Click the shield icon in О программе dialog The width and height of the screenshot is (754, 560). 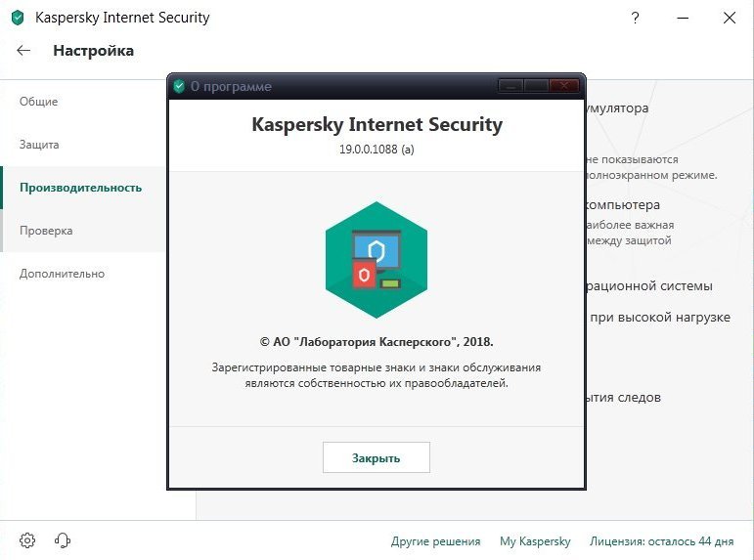pyautogui.click(x=179, y=87)
